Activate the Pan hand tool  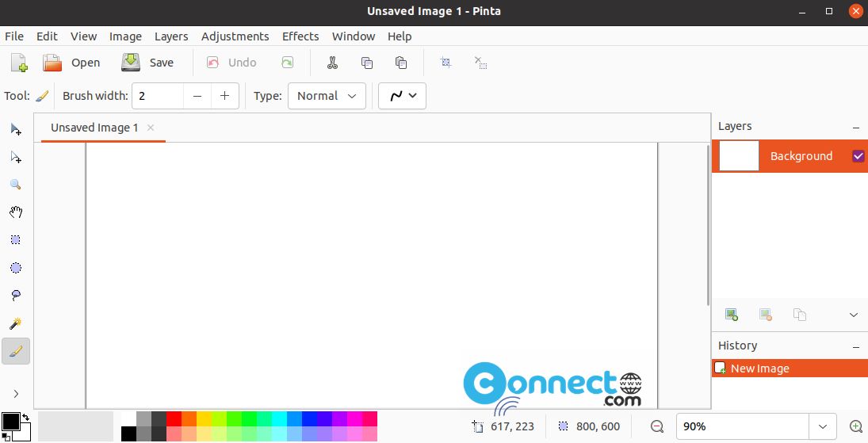(x=16, y=212)
